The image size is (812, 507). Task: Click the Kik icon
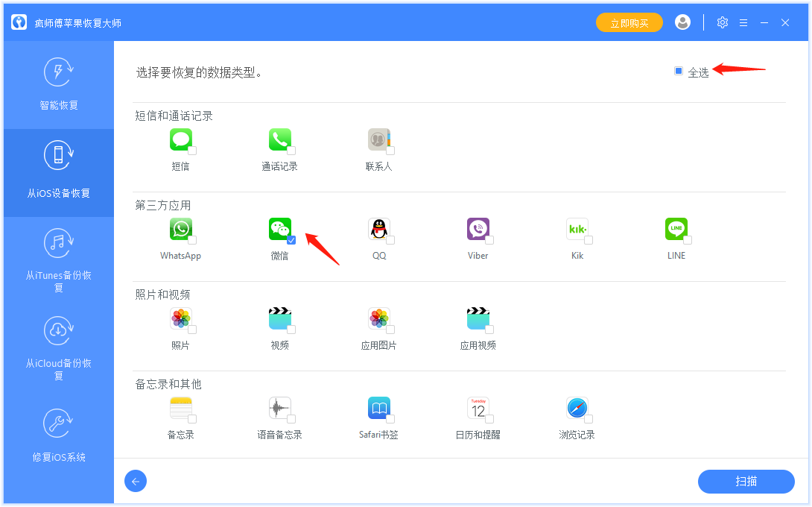[x=577, y=229]
